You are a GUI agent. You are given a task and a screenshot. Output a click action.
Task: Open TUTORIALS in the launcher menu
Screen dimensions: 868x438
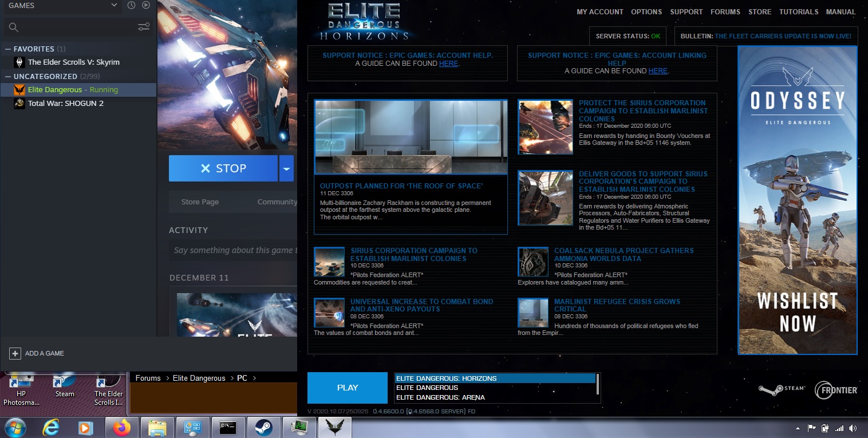799,12
